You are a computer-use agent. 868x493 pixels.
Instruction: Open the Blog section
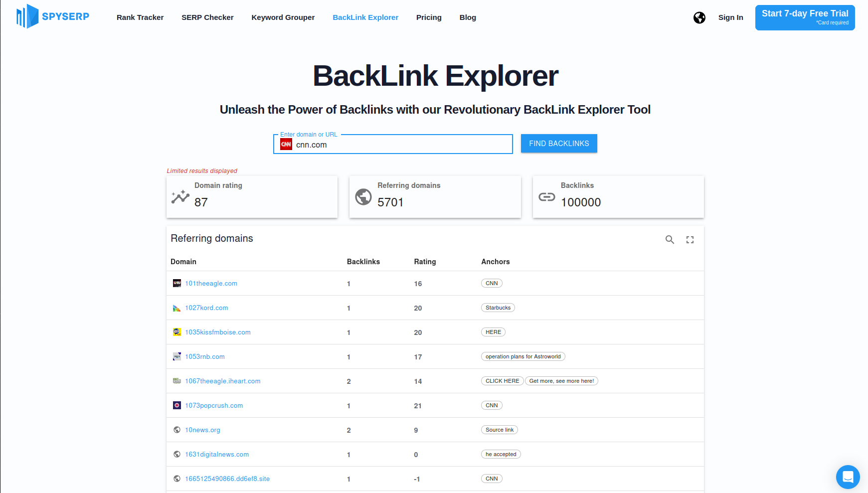point(467,17)
